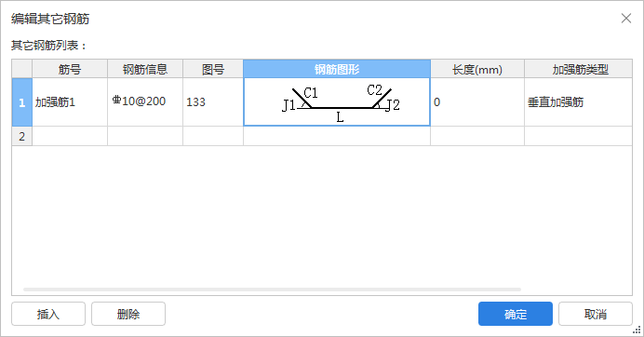Select the 钢筋图形 column header
The height and width of the screenshot is (337, 644).
[x=337, y=69]
